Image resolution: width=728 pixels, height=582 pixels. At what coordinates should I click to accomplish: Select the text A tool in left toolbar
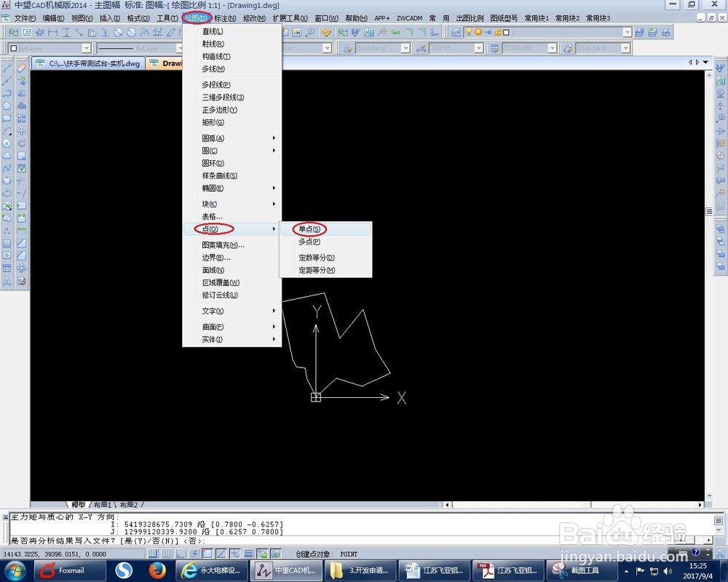click(x=7, y=281)
